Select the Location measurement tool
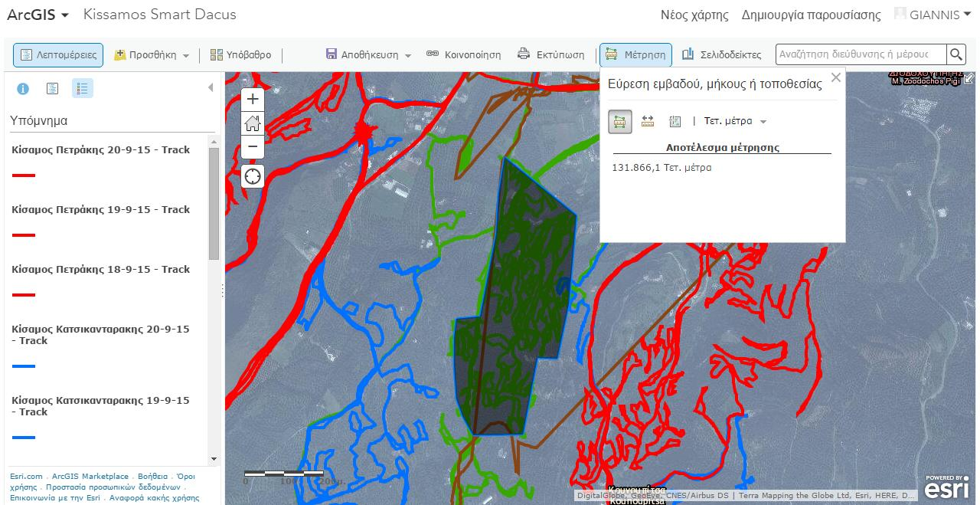The height and width of the screenshot is (505, 980). 675,121
